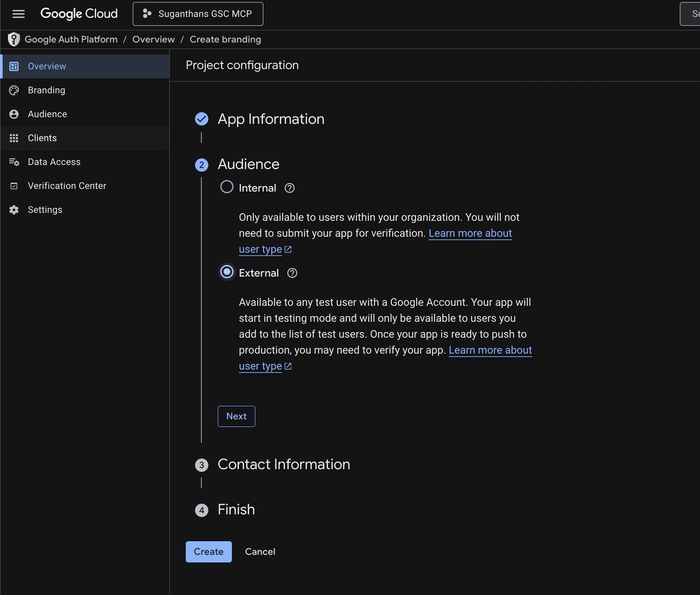Open the Suganthans GSC MCP project picker

click(198, 14)
